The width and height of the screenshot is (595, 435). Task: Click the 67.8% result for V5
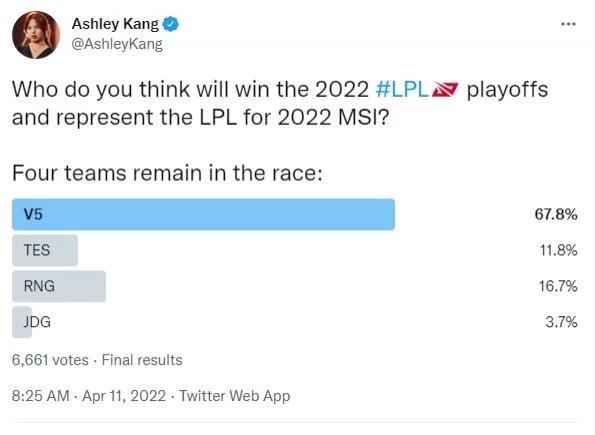556,214
